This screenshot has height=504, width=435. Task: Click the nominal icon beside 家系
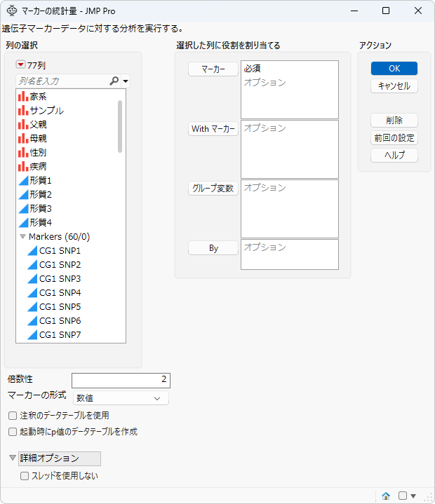(23, 97)
